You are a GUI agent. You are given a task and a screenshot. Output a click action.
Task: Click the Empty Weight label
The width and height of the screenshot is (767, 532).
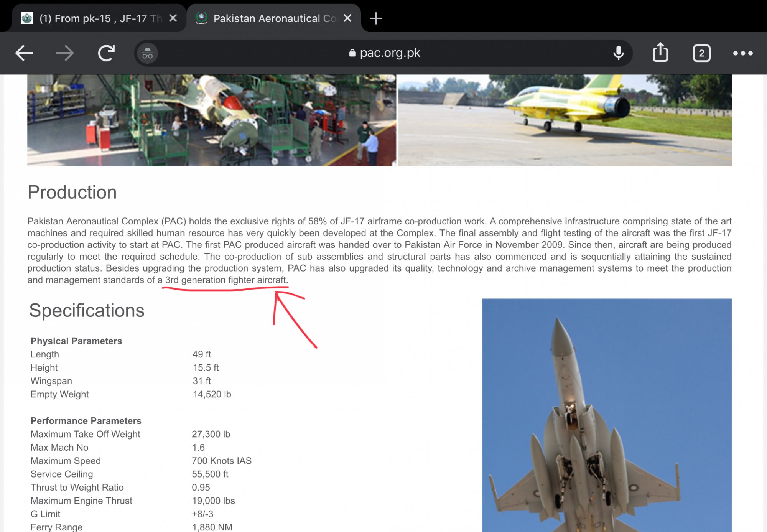click(x=60, y=394)
